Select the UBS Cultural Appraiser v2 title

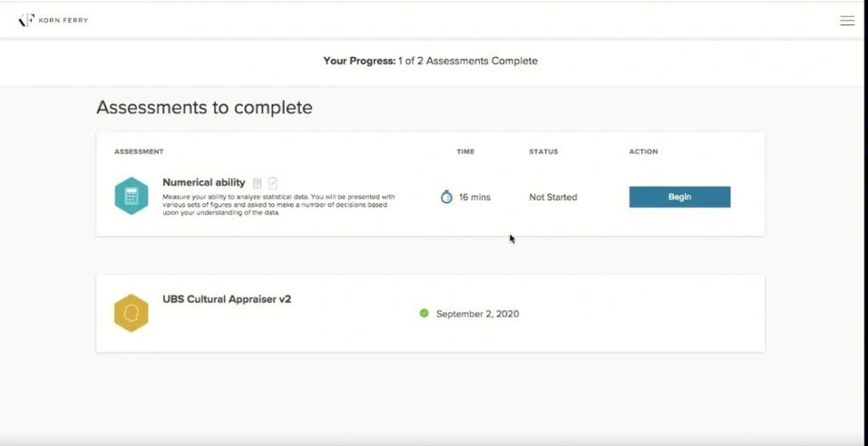coord(227,300)
